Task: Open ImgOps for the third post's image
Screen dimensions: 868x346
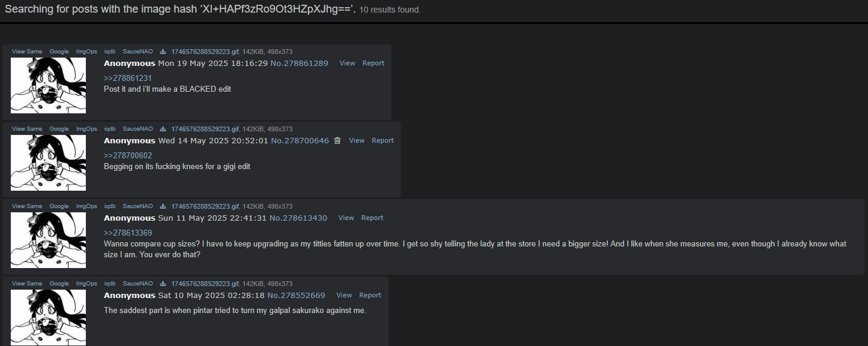Action: [86, 206]
